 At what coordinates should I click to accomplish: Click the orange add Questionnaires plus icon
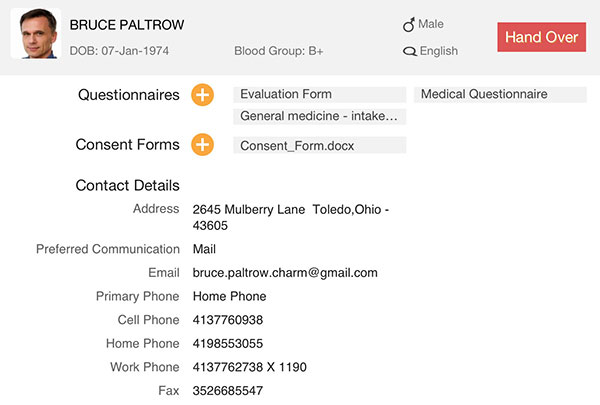(x=202, y=95)
